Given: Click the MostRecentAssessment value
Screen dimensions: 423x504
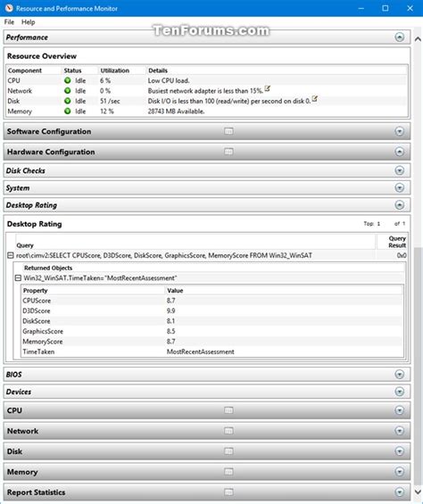Looking at the screenshot, I should [201, 352].
